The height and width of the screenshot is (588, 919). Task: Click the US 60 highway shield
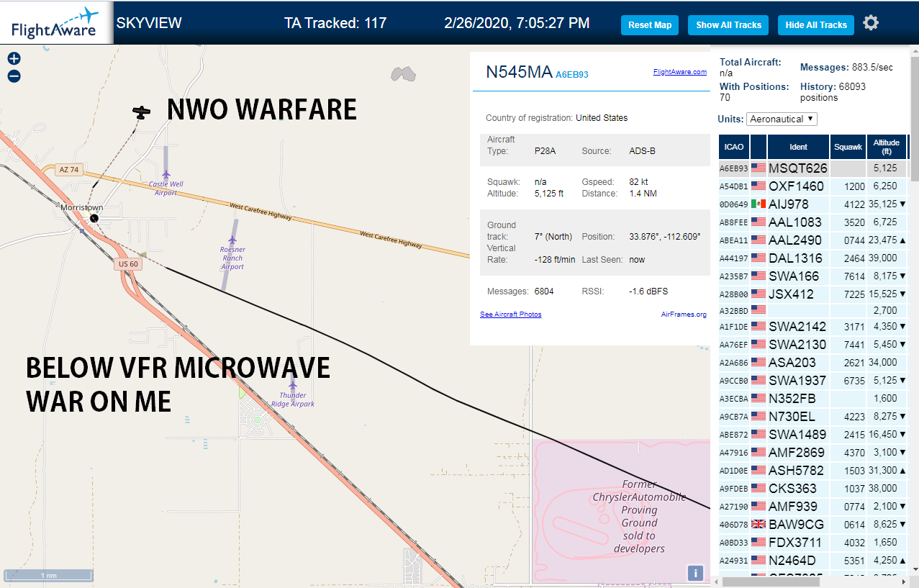click(127, 264)
